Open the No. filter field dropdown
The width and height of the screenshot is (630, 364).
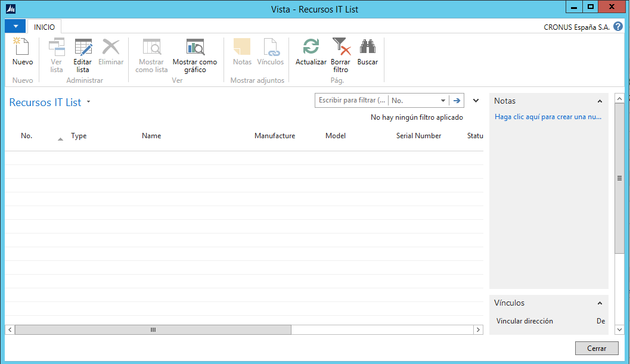tap(443, 101)
